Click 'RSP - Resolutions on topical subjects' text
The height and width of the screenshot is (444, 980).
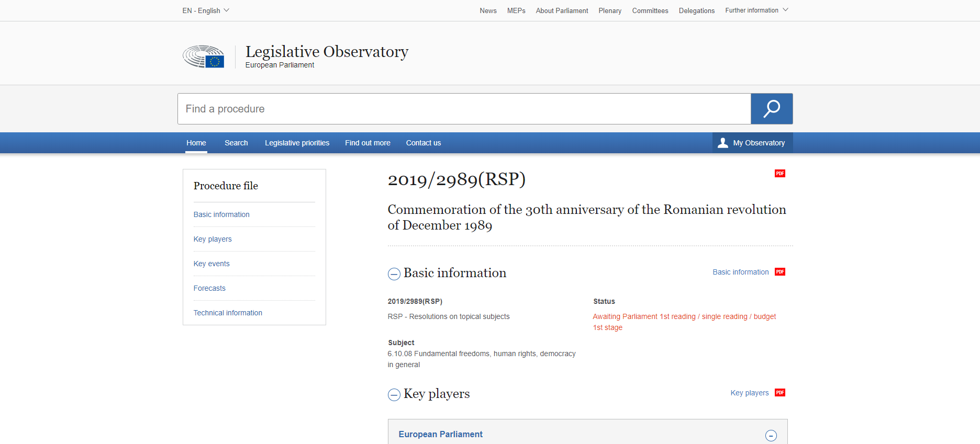pyautogui.click(x=449, y=316)
